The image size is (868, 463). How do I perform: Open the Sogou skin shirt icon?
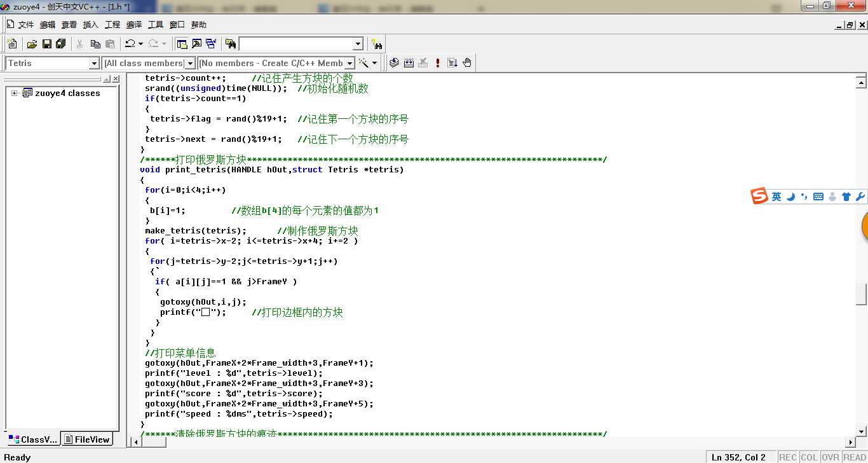(x=846, y=197)
